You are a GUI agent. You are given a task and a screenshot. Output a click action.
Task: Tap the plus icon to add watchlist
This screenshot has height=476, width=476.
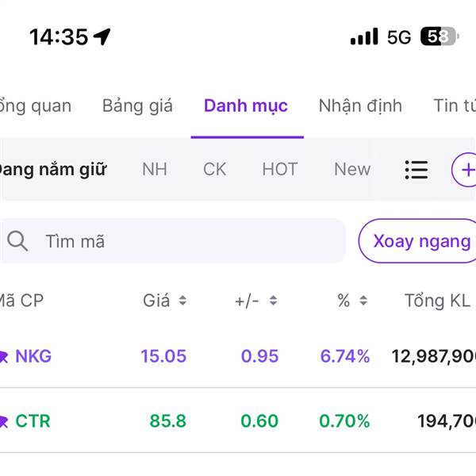pos(466,170)
